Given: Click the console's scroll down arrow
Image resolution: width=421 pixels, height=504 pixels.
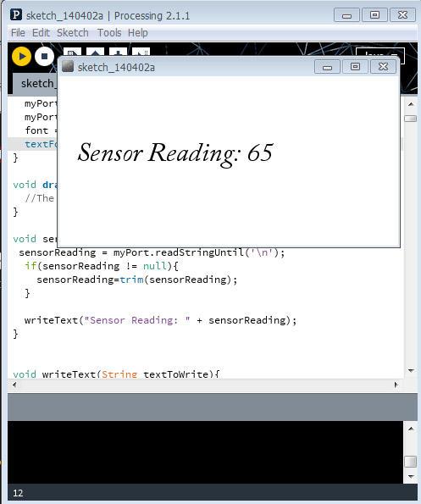Looking at the screenshot, I should click(411, 476).
